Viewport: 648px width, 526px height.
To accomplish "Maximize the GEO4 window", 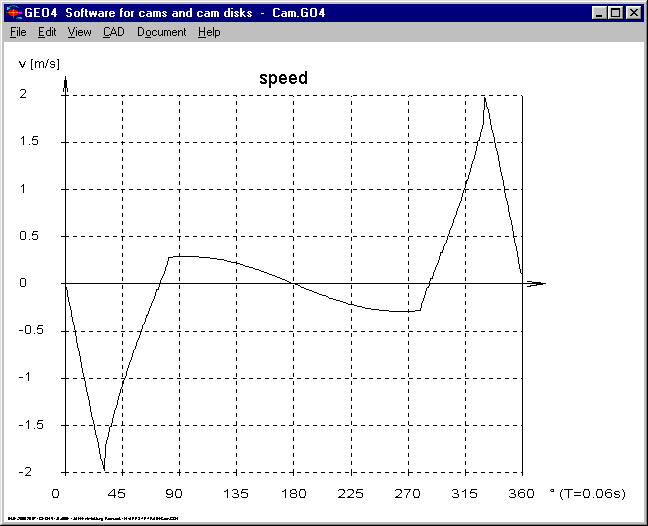I will tap(615, 13).
